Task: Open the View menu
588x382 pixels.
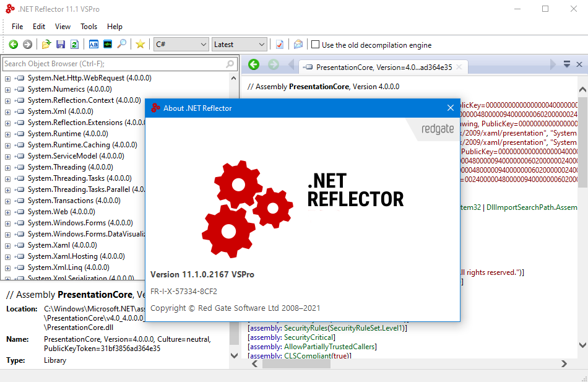Action: [x=63, y=27]
